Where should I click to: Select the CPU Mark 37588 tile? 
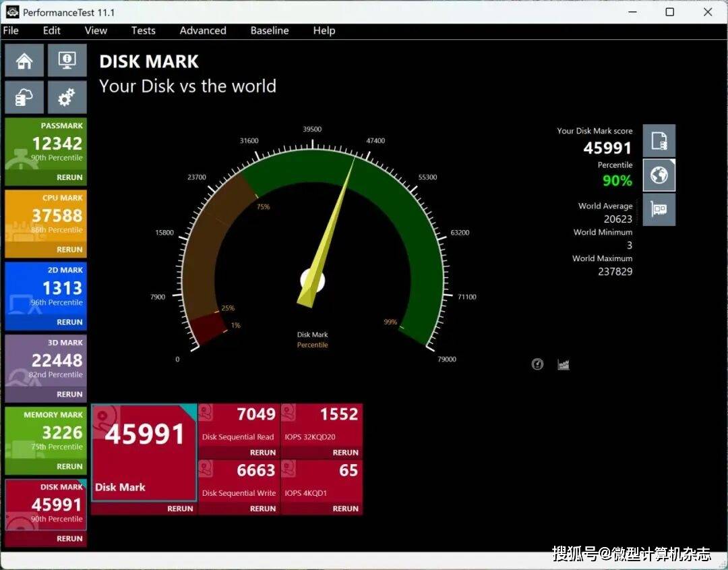tap(46, 217)
